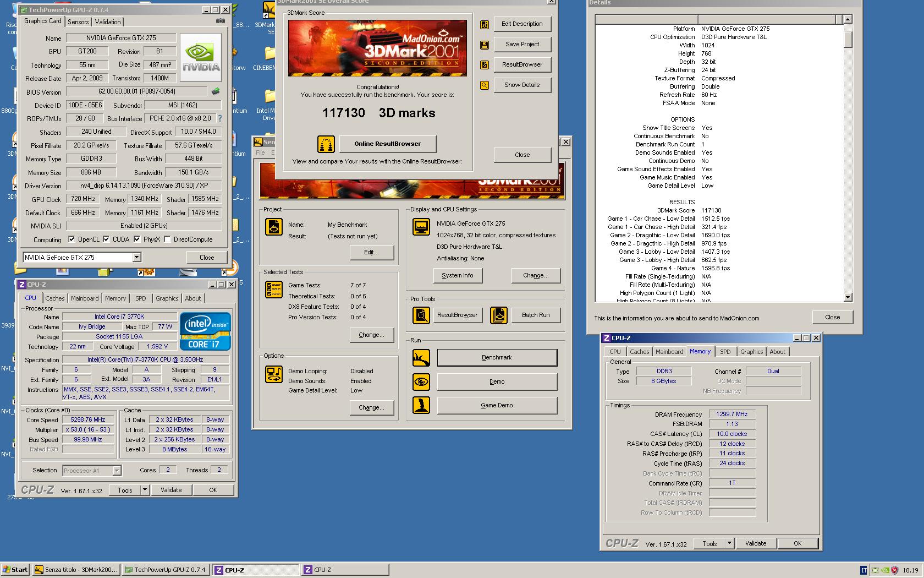Toggle the CUDA checkbox
Screen dimensions: 924x578
[106, 239]
